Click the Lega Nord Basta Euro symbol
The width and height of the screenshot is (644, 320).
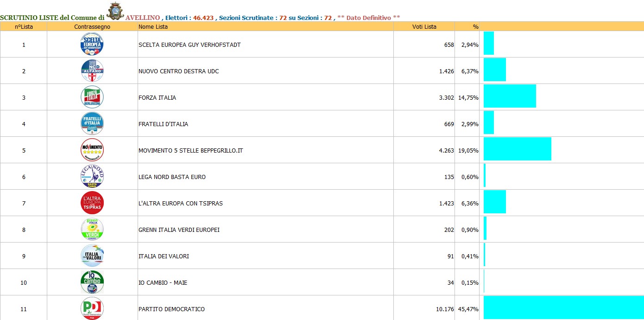coord(92,176)
